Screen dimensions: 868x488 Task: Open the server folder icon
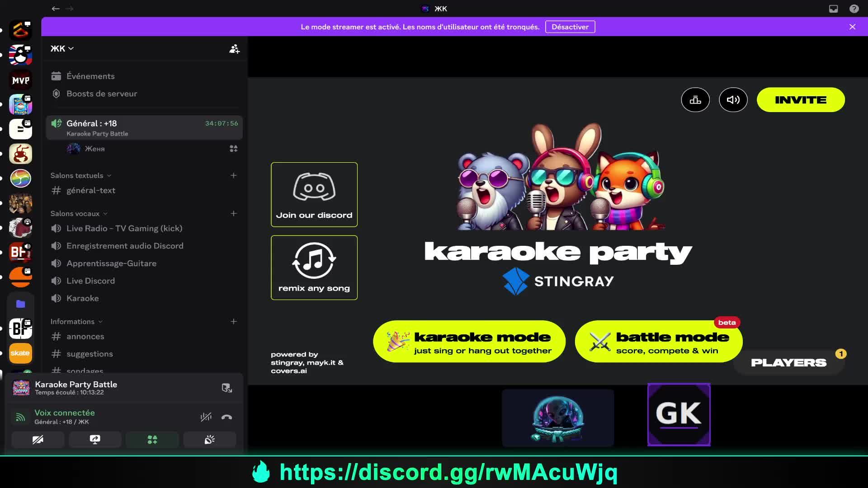pos(21,304)
